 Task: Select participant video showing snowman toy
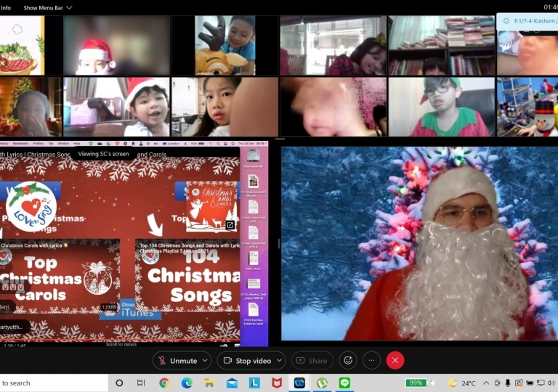point(527,107)
